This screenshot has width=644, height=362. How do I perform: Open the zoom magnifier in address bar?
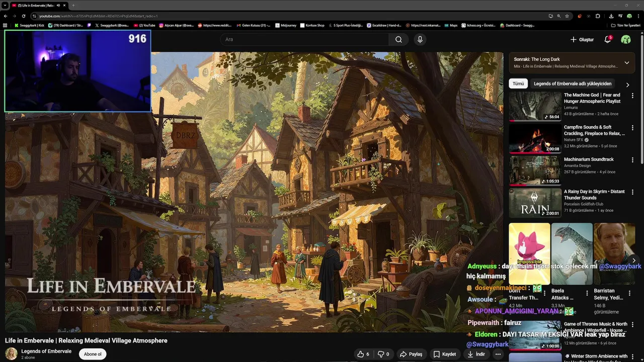click(x=559, y=16)
